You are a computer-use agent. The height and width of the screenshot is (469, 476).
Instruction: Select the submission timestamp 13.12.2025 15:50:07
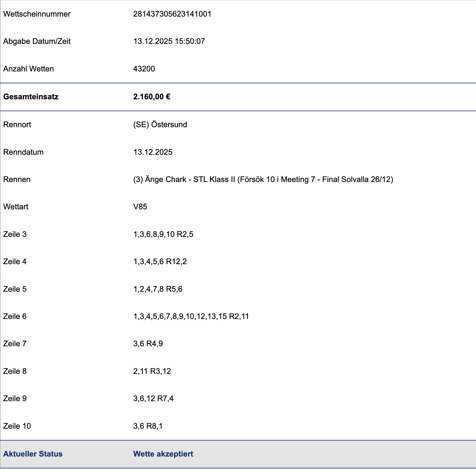click(x=169, y=41)
